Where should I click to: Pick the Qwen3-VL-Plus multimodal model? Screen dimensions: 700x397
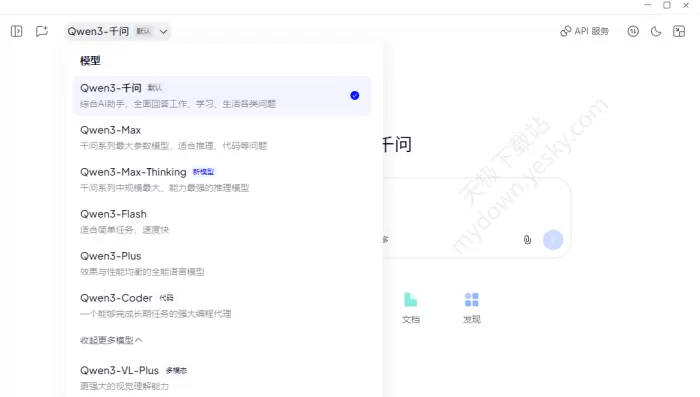coord(222,378)
